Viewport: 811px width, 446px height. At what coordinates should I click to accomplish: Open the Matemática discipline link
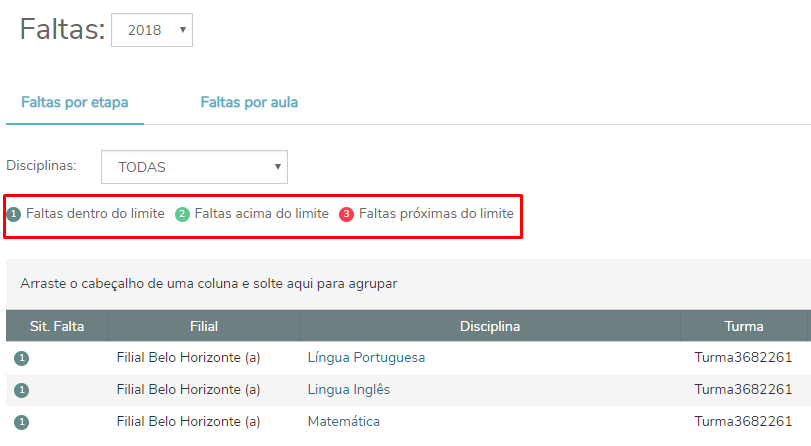(x=344, y=421)
